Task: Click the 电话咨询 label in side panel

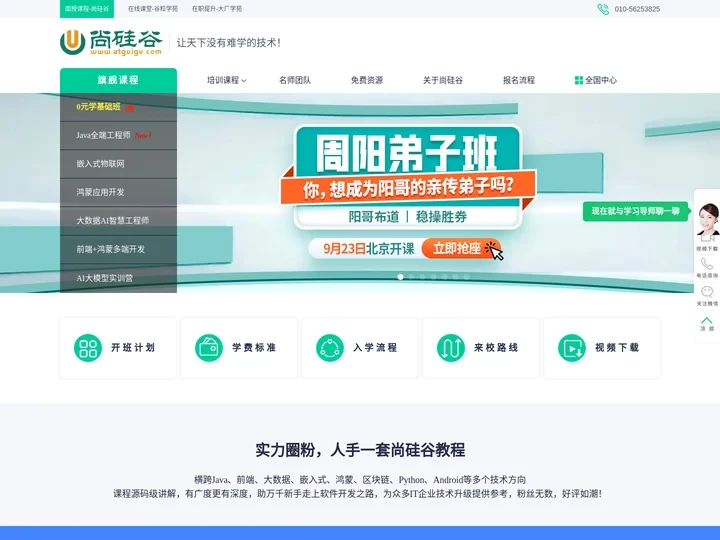Action: (x=707, y=276)
